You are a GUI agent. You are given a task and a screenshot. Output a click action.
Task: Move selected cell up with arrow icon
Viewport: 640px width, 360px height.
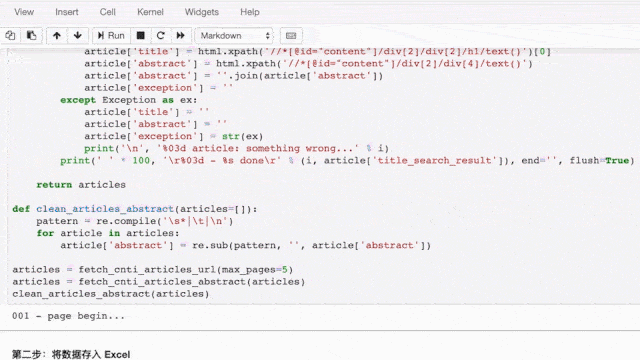point(57,36)
